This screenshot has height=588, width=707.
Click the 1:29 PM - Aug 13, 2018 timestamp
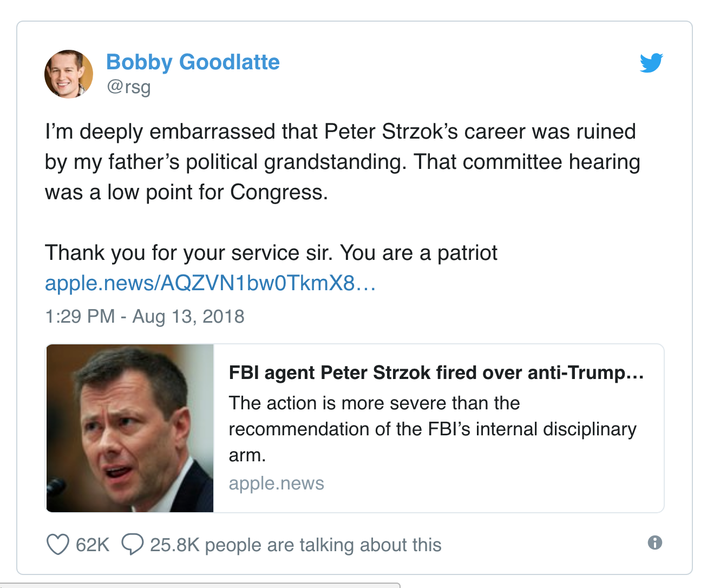click(145, 316)
